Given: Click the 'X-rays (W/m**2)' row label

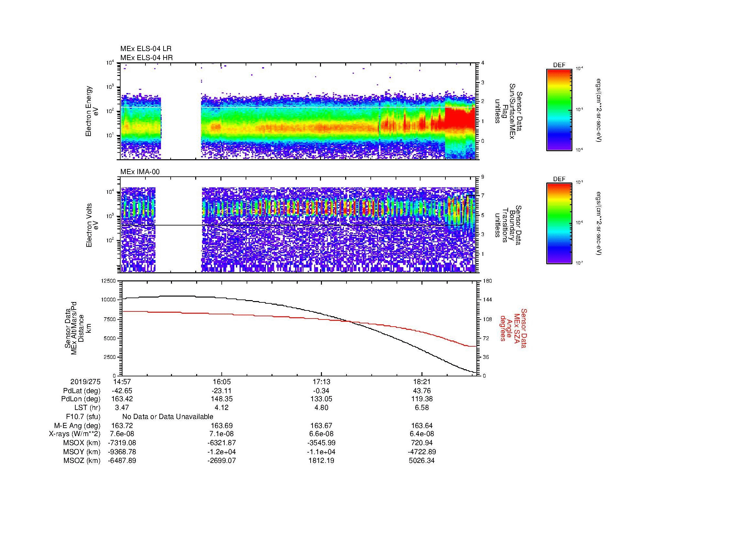Looking at the screenshot, I should [x=75, y=434].
